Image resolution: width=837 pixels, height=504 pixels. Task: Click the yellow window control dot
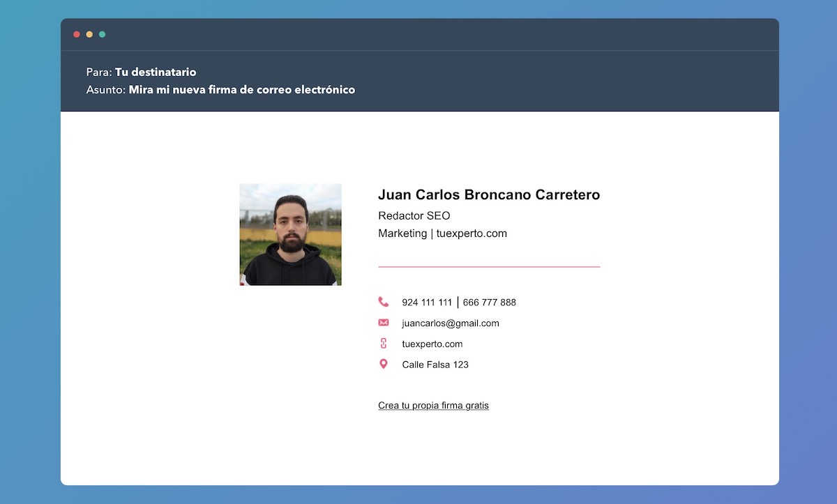tap(89, 33)
